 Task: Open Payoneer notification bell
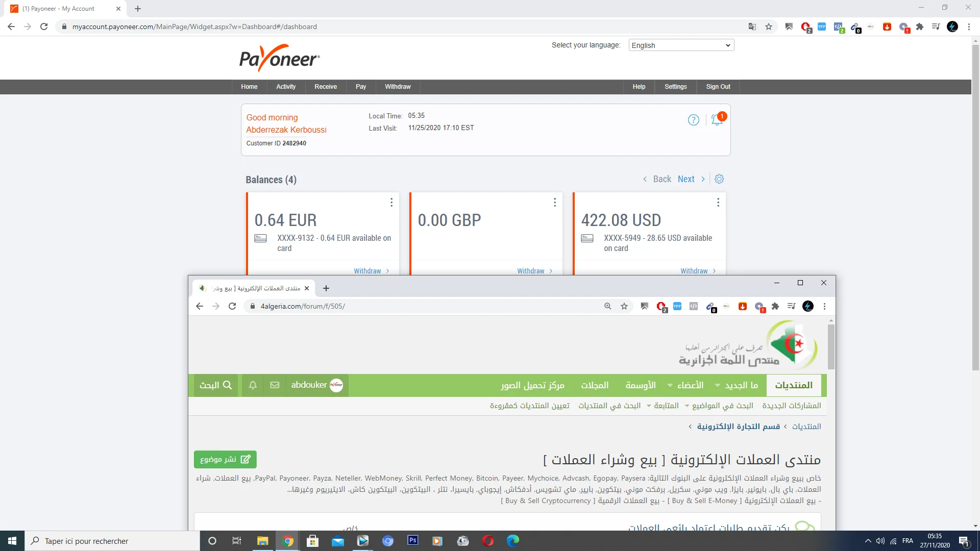point(717,120)
